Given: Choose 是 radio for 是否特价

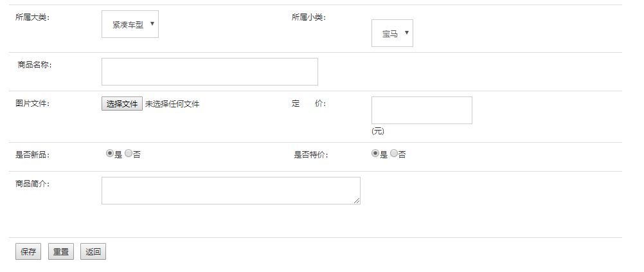Looking at the screenshot, I should pyautogui.click(x=375, y=154).
